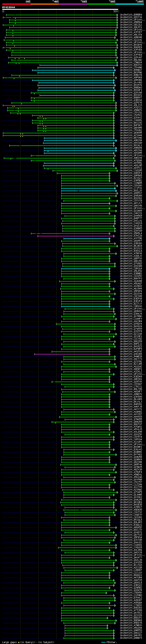Select hit label UniRef100_Q604T7

click(x=131, y=557)
